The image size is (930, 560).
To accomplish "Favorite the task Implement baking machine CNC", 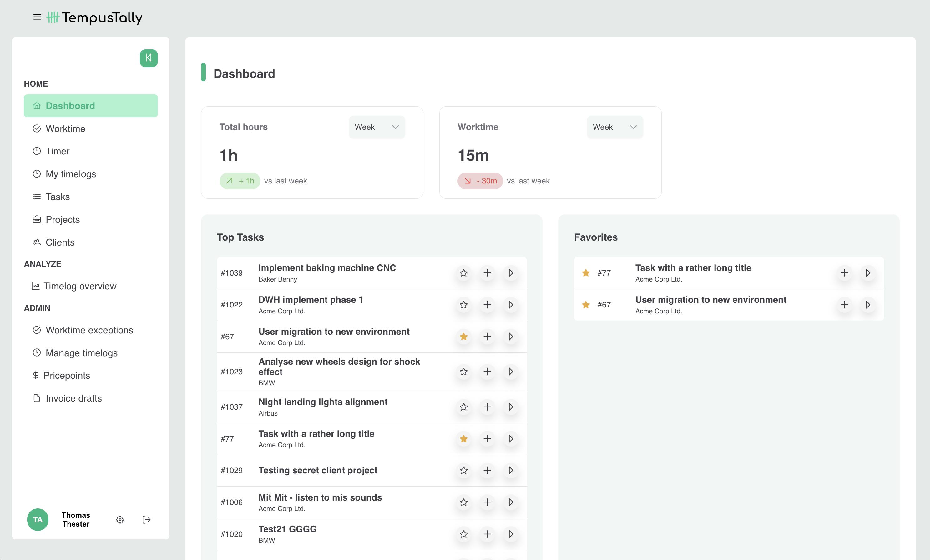I will [463, 273].
